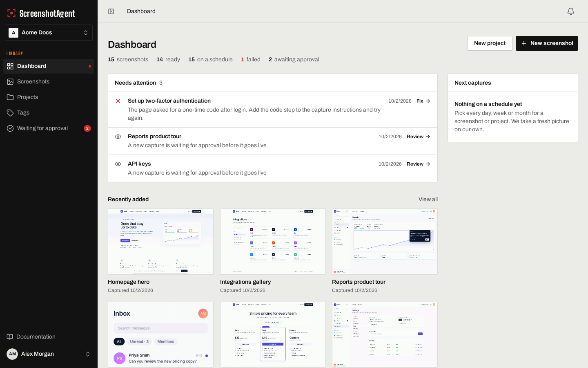Click the eye icon beside API keys
The height and width of the screenshot is (368, 588).
[118, 164]
